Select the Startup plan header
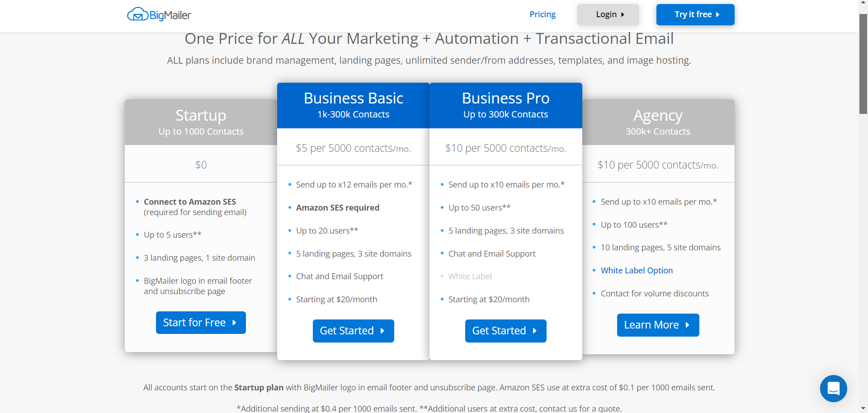The height and width of the screenshot is (413, 868). (x=201, y=122)
